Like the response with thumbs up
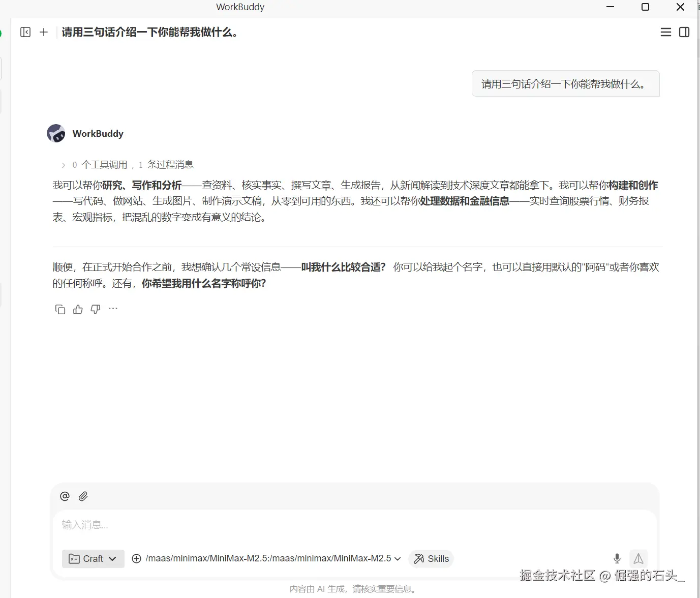Screen dimensions: 700x598 (x=78, y=309)
